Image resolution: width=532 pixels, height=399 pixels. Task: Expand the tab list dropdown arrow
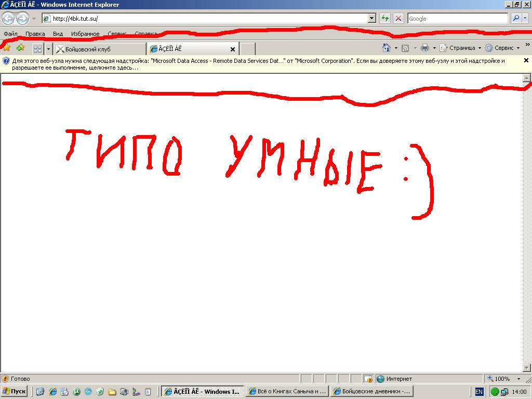click(x=48, y=49)
